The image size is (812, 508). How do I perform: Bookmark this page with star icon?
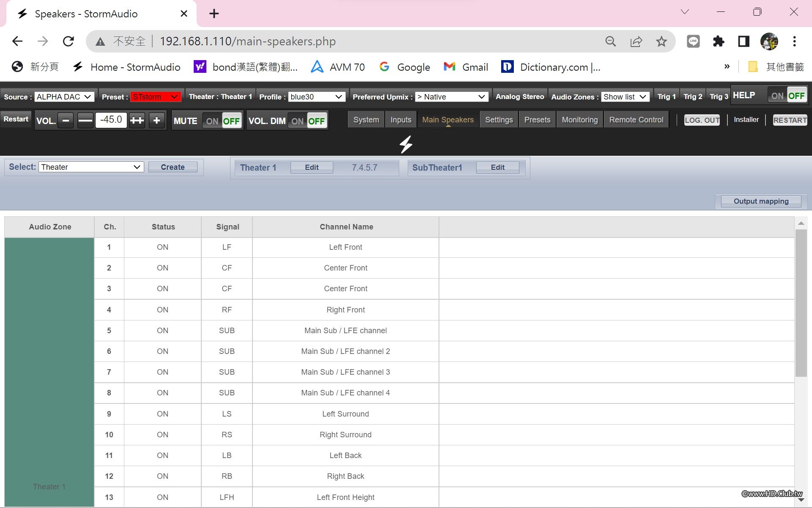pos(661,41)
